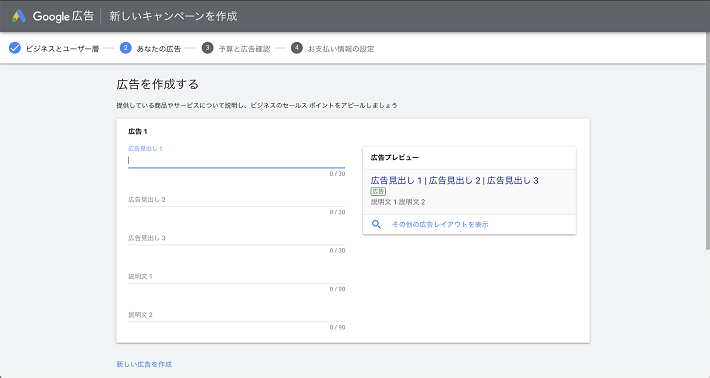This screenshot has width=710, height=378.
Task: Click the green 広告 badge in preview
Action: (x=378, y=191)
